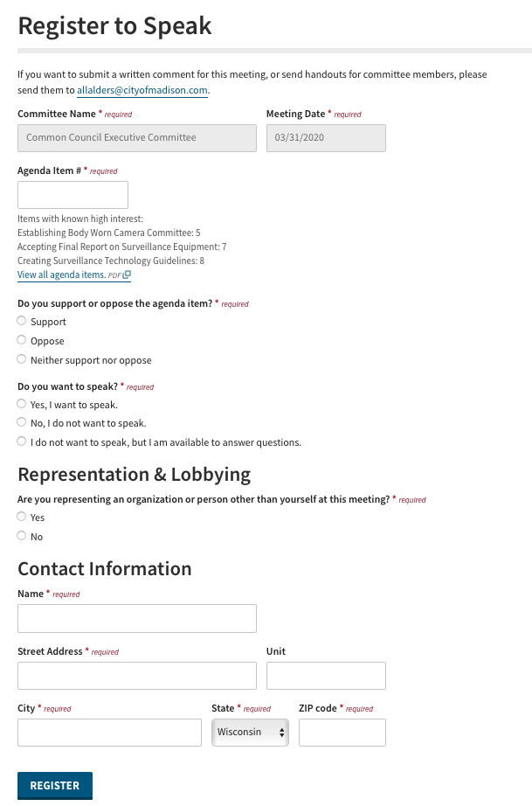This screenshot has width=532, height=806.
Task: Click into the Name text field
Action: [x=137, y=618]
